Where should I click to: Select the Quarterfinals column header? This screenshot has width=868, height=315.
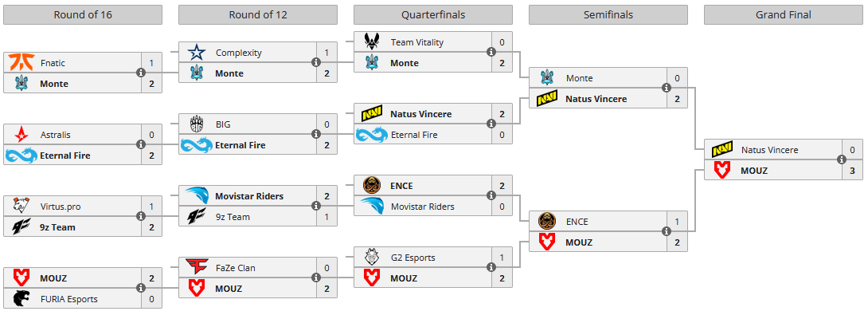pyautogui.click(x=433, y=15)
